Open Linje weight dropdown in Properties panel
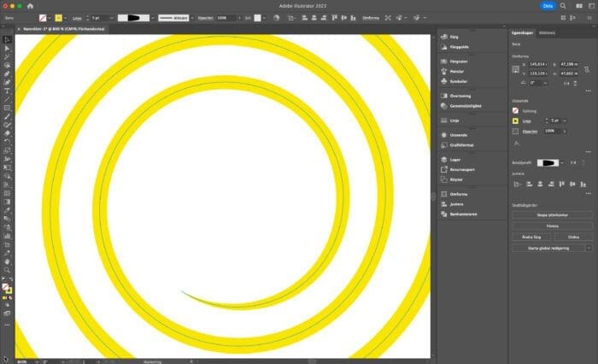Screen dimensions: 598x364 click(x=565, y=121)
